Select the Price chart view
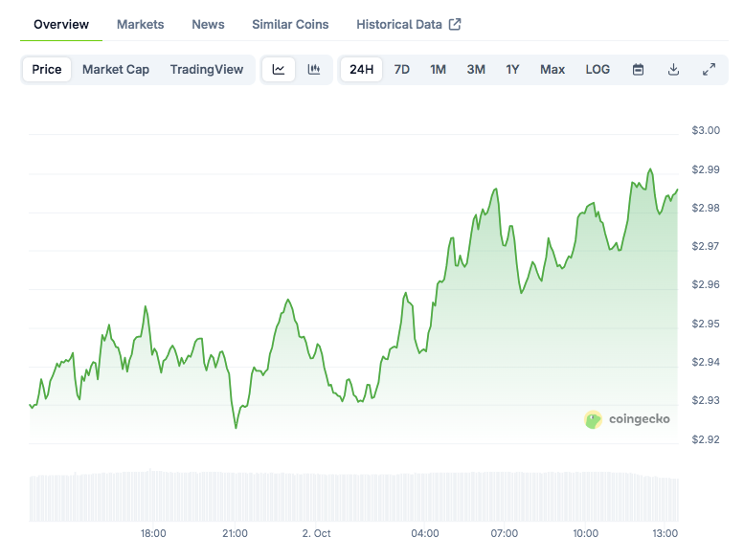Image resolution: width=744 pixels, height=560 pixels. (x=47, y=69)
